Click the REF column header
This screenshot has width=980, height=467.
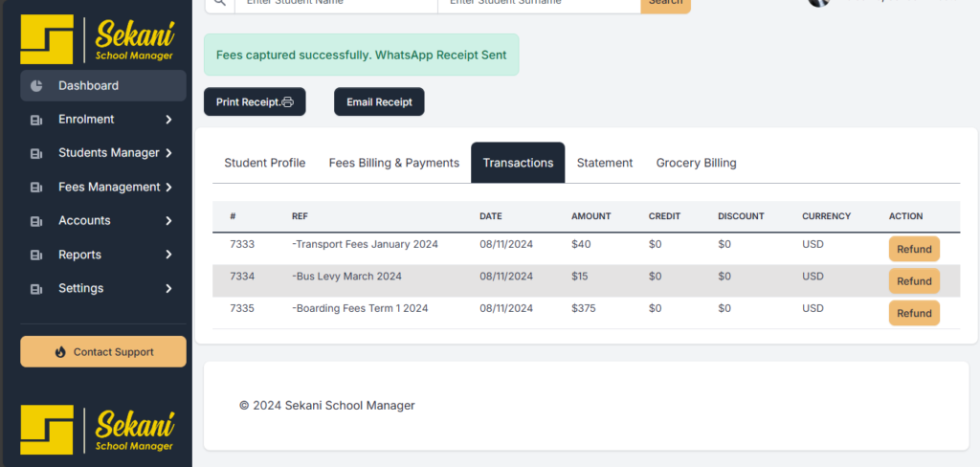300,216
